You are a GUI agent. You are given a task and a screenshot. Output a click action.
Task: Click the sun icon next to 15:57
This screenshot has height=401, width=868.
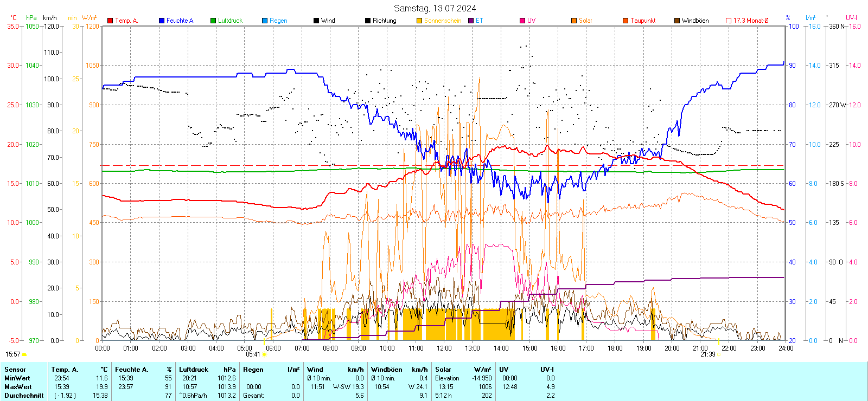click(x=24, y=354)
